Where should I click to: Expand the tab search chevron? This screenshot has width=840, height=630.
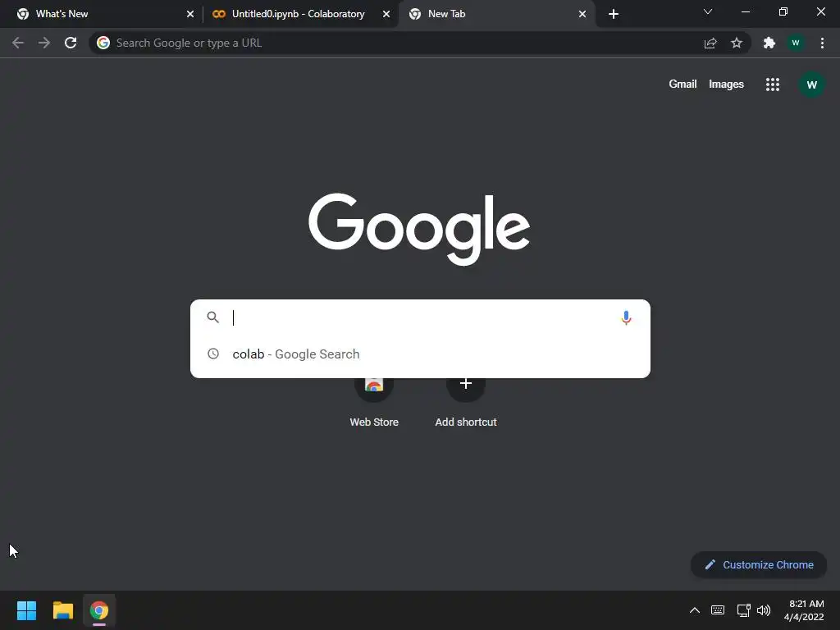708,11
